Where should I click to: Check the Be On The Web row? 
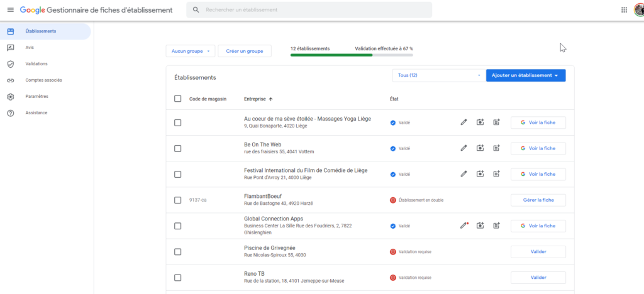pos(177,148)
